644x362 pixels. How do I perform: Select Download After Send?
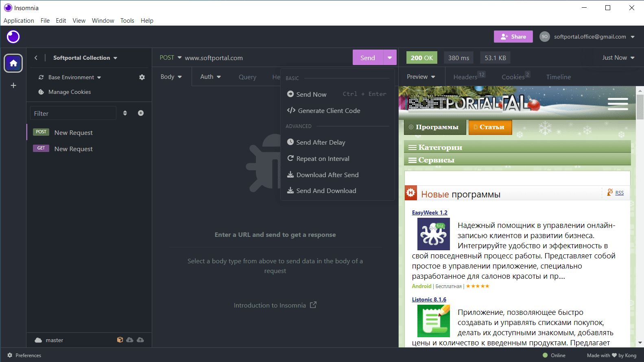pos(338,175)
